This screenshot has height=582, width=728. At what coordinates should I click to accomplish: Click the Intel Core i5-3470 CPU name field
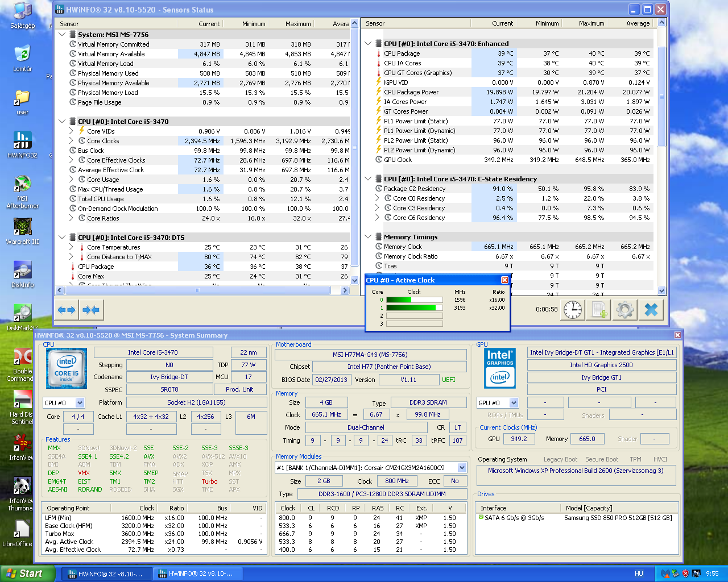(153, 352)
